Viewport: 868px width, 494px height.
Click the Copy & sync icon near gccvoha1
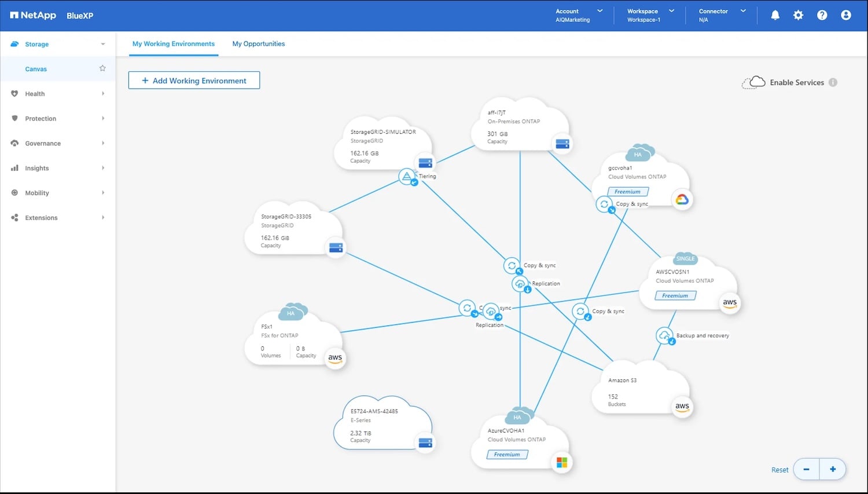[x=605, y=204]
